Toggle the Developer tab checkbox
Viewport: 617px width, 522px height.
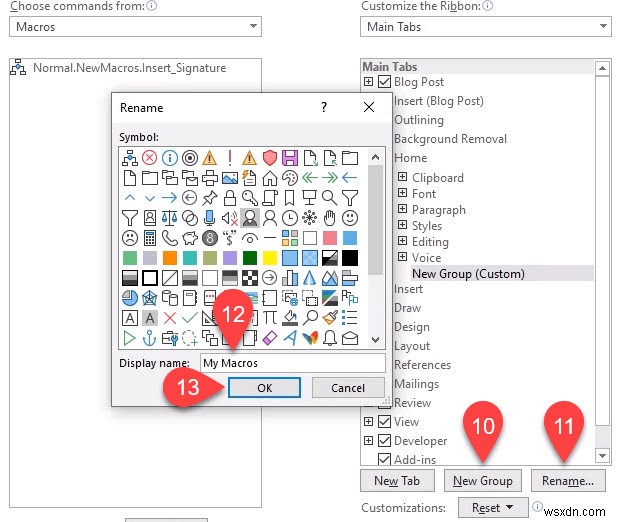click(384, 441)
